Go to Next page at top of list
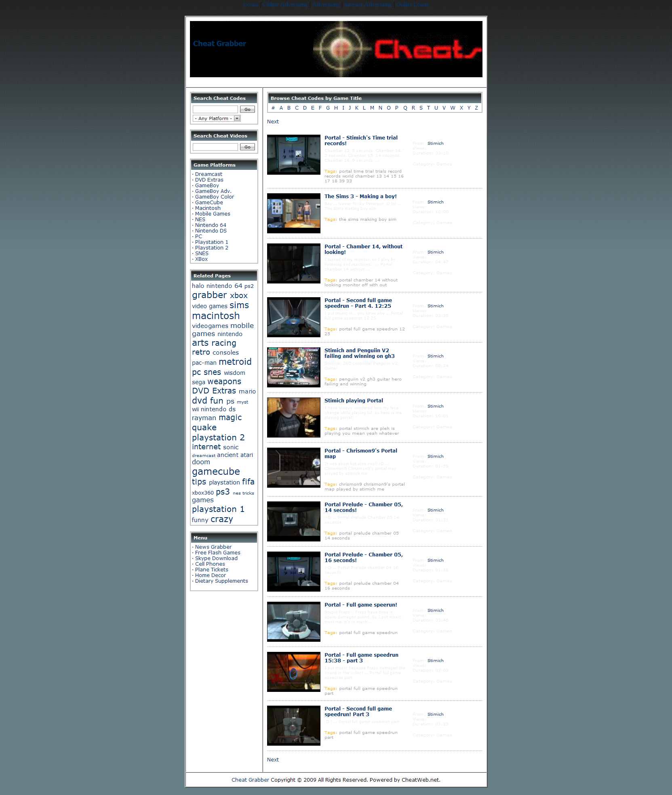Screen dimensions: 672x795 pyautogui.click(x=273, y=122)
